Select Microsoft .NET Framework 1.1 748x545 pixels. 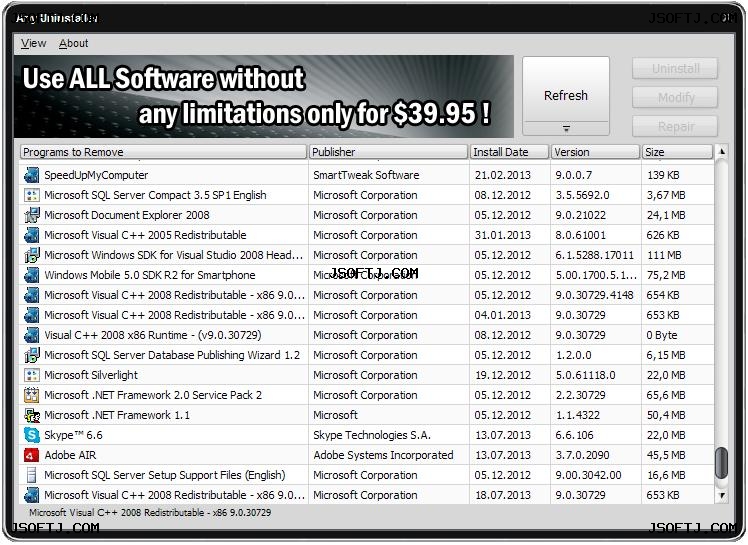click(367, 415)
